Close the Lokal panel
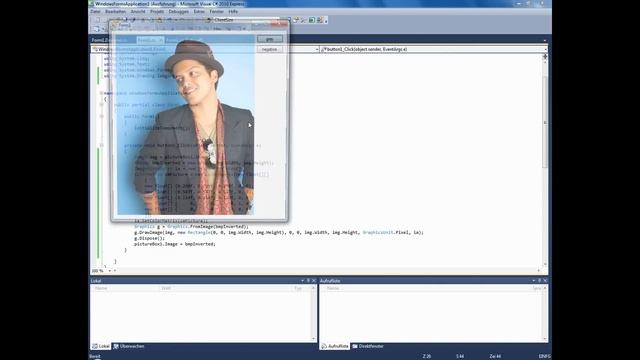Screen dimensions: 640x360 point(314,280)
